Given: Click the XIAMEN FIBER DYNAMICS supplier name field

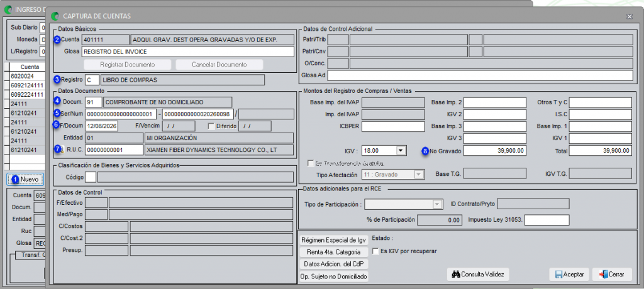Looking at the screenshot, I should pyautogui.click(x=219, y=150).
